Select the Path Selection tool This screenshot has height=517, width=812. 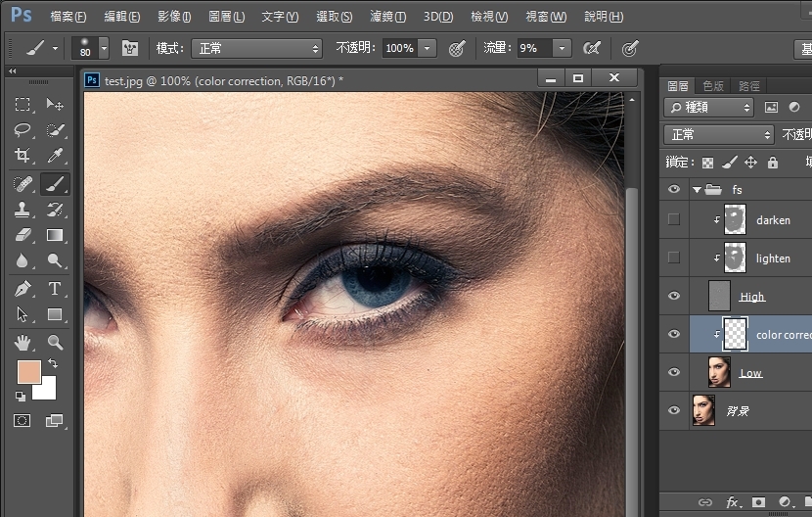(x=23, y=314)
